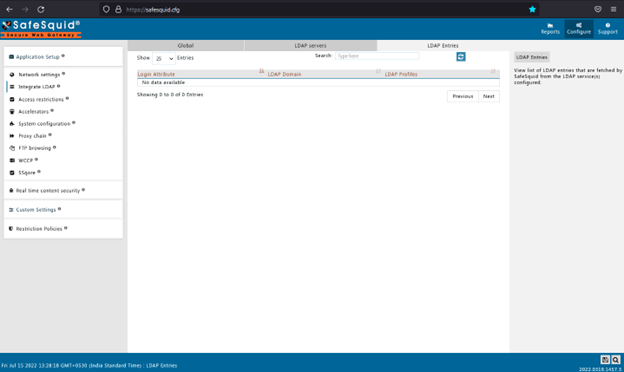624x372 pixels.
Task: Click the 'No data available' row
Action: point(318,82)
